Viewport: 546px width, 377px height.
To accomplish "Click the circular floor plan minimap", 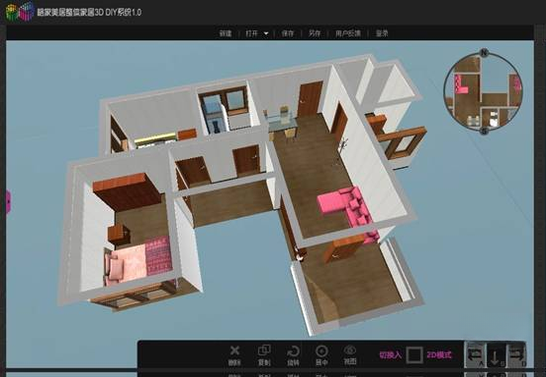I will pos(483,92).
